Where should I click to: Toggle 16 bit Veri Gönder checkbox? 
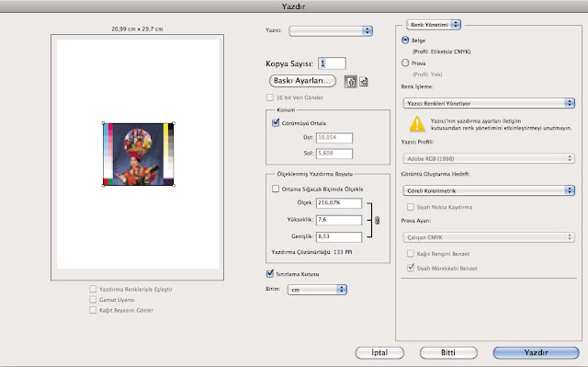pos(269,97)
